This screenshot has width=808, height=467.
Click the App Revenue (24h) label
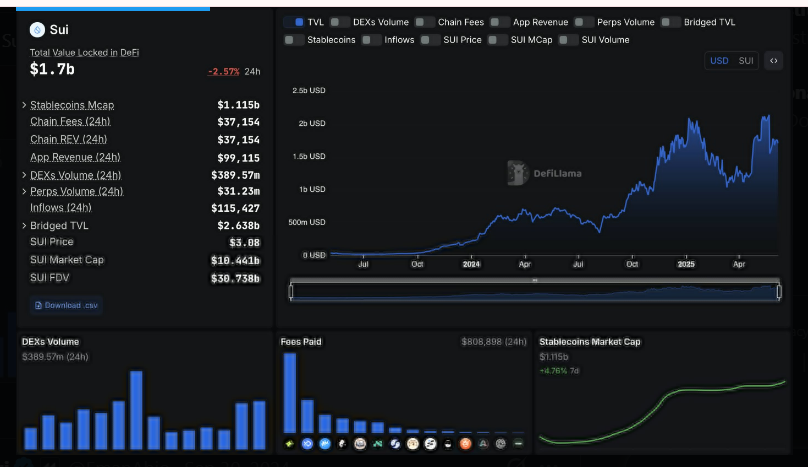[x=75, y=157]
